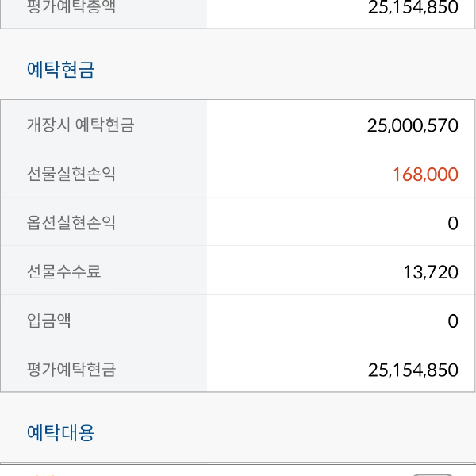Tap the 선물실현손익 label
The height and width of the screenshot is (476, 476).
click(x=71, y=174)
